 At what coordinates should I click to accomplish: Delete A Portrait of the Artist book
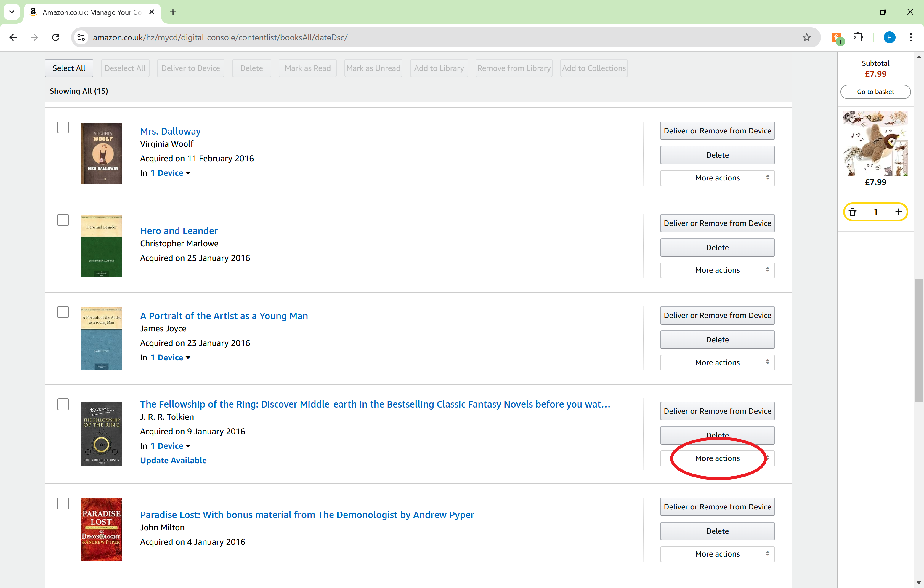click(717, 340)
